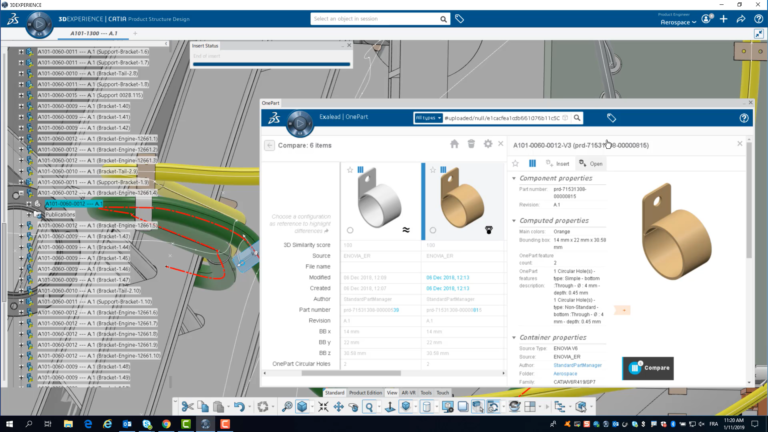Select highlighted A101-0060-0012 tree item
The height and width of the screenshot is (432, 768).
[74, 204]
